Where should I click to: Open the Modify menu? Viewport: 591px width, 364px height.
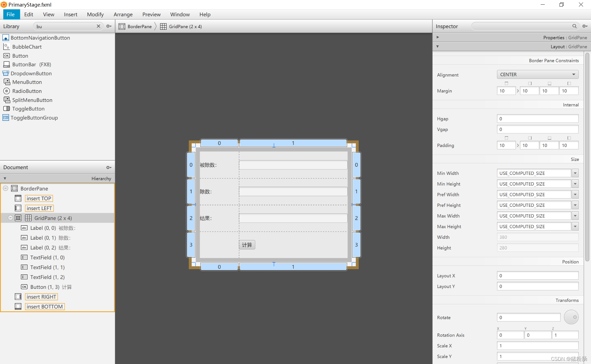click(95, 15)
